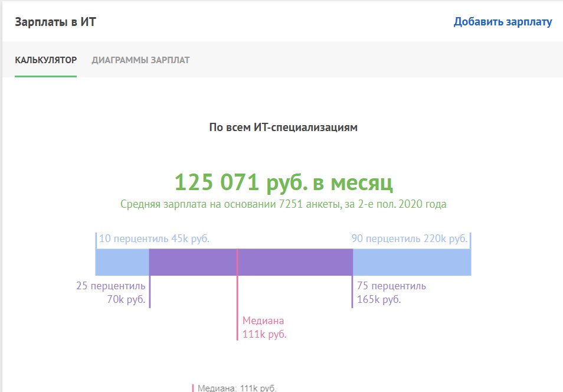Click the 125 071 руб. в месяц figure
563x392 pixels.
click(x=284, y=182)
